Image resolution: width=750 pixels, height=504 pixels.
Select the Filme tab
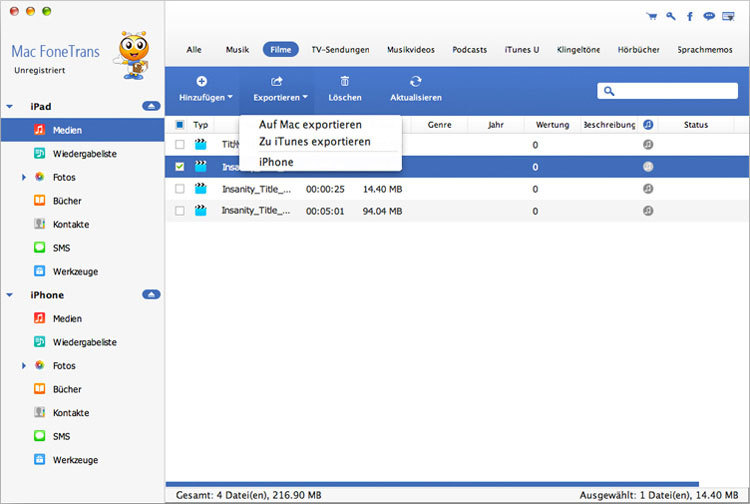coord(280,49)
